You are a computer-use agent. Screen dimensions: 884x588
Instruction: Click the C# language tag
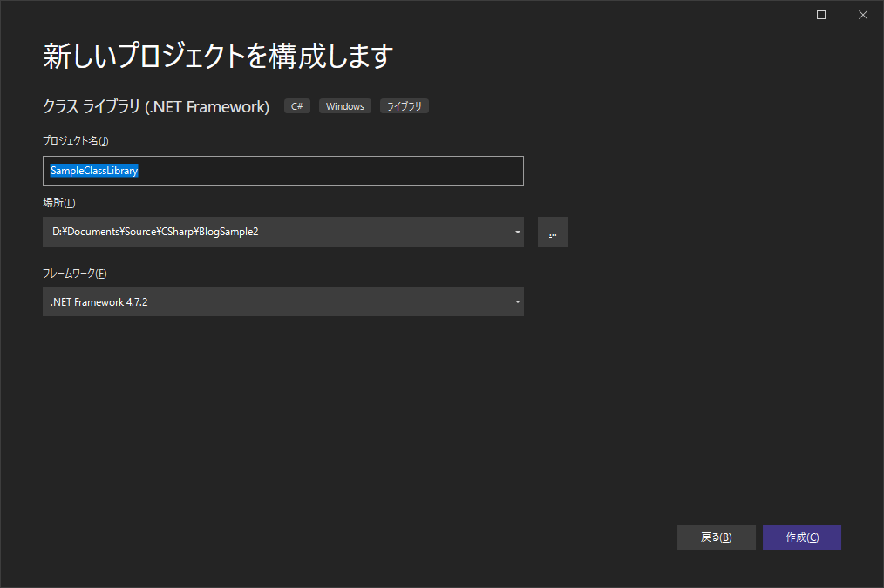coord(296,106)
